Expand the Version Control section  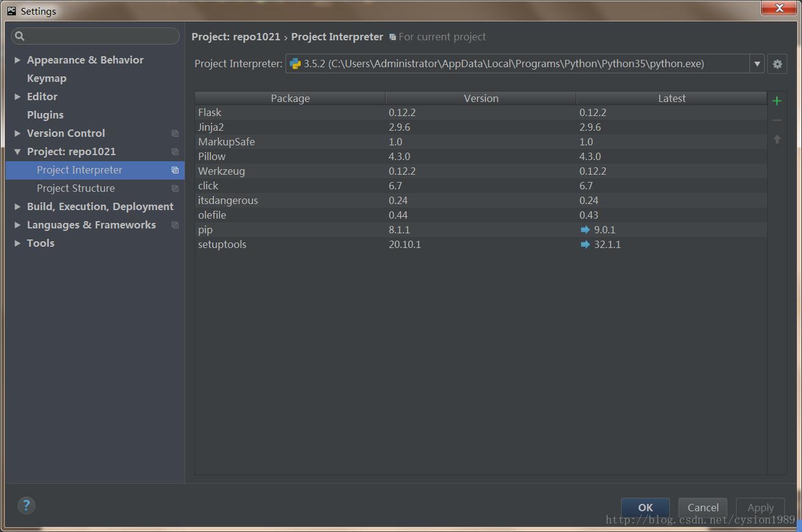pyautogui.click(x=17, y=133)
